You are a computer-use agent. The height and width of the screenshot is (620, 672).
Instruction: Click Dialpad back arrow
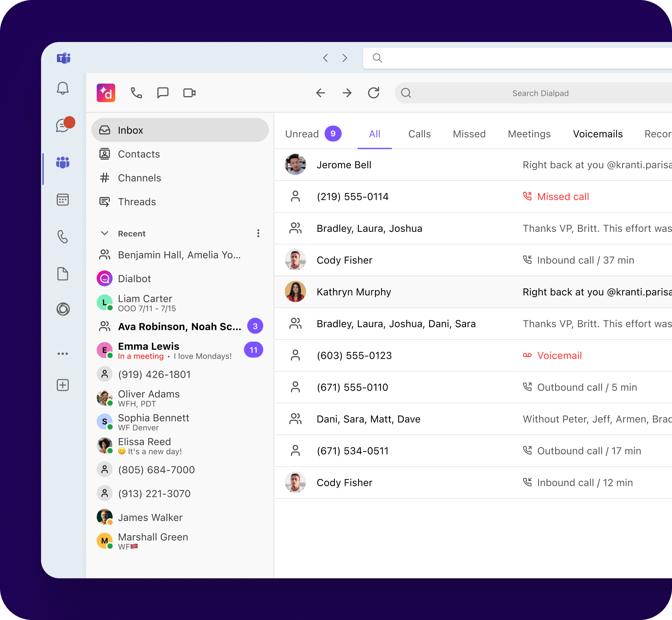[321, 93]
